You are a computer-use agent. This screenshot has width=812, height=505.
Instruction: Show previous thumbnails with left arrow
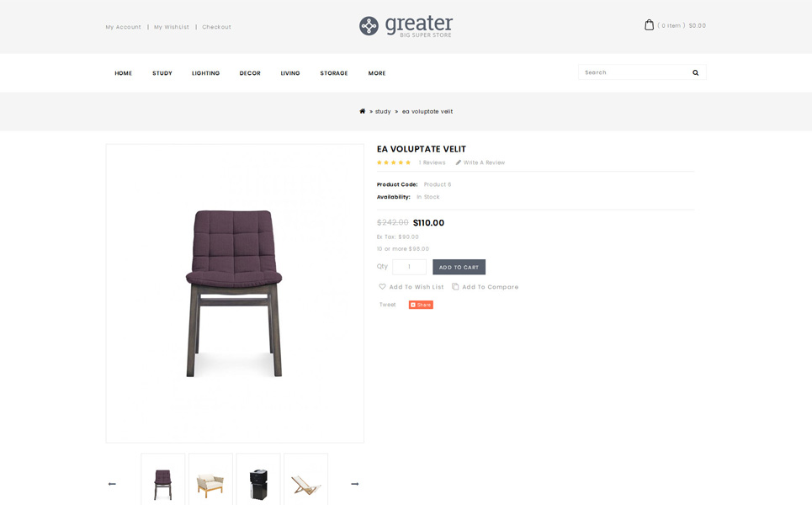(112, 484)
